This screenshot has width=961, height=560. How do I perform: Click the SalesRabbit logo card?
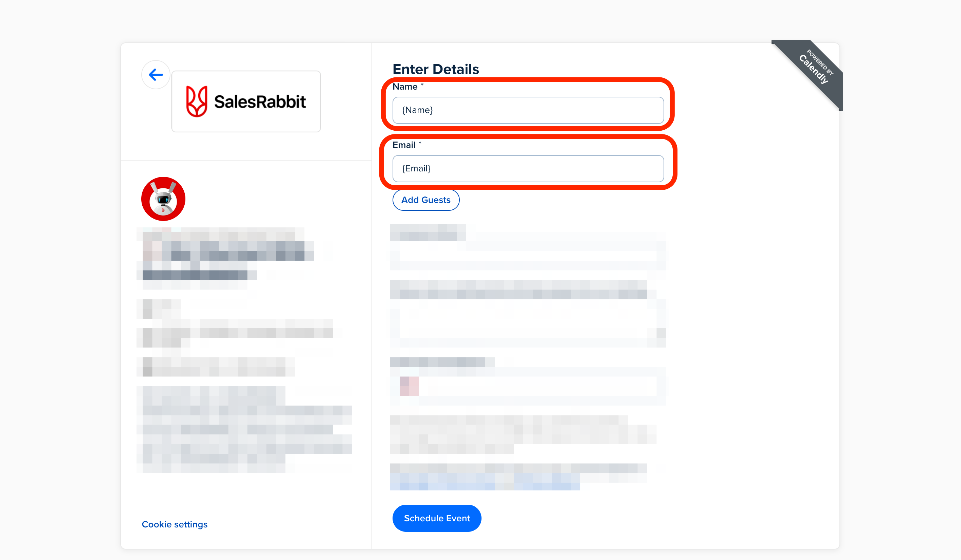[x=246, y=101]
